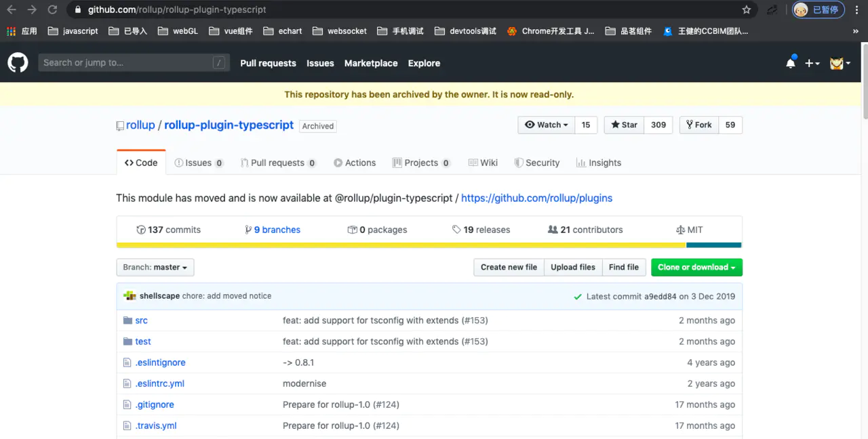The height and width of the screenshot is (439, 868).
Task: Open the test folder
Action: pos(143,341)
